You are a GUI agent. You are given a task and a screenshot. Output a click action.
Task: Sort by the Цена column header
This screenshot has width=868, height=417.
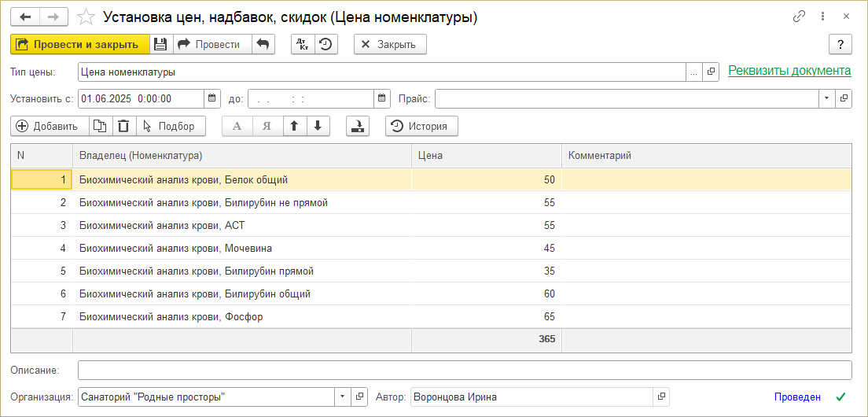click(x=486, y=155)
